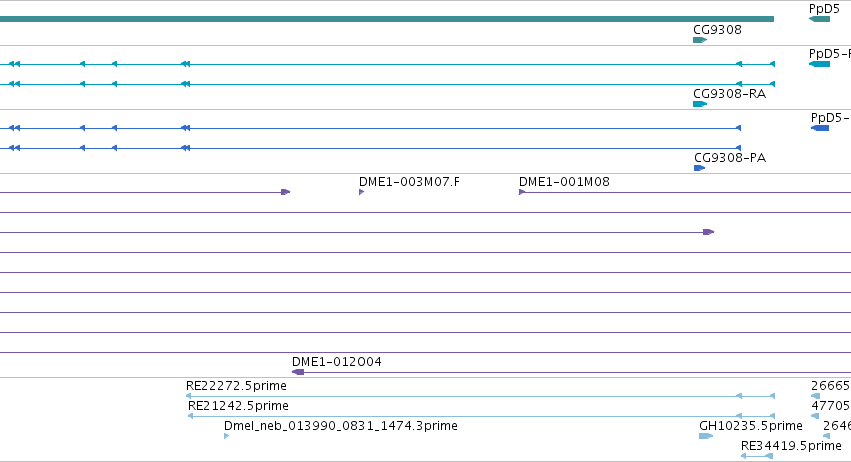Click the long thick teal gene bar

[x=386, y=19]
